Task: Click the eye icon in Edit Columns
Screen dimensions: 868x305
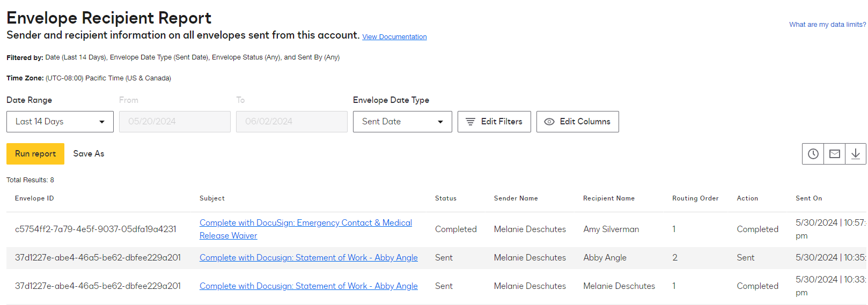Action: coord(549,122)
